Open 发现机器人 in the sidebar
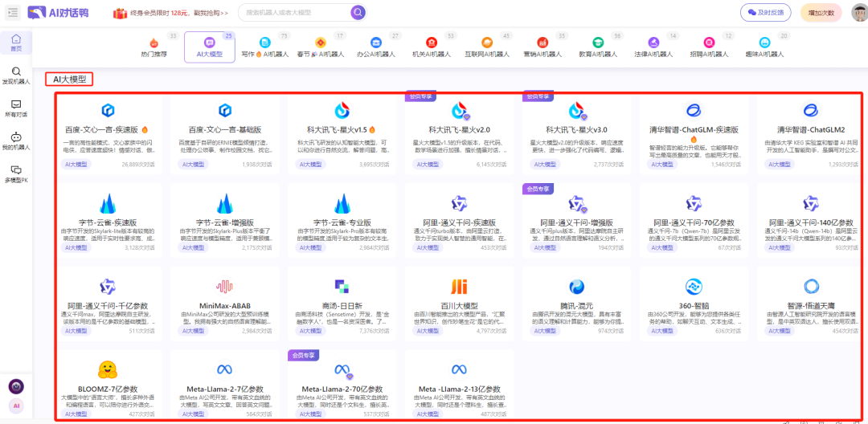Screen dimensions: 868x424 click(16, 75)
